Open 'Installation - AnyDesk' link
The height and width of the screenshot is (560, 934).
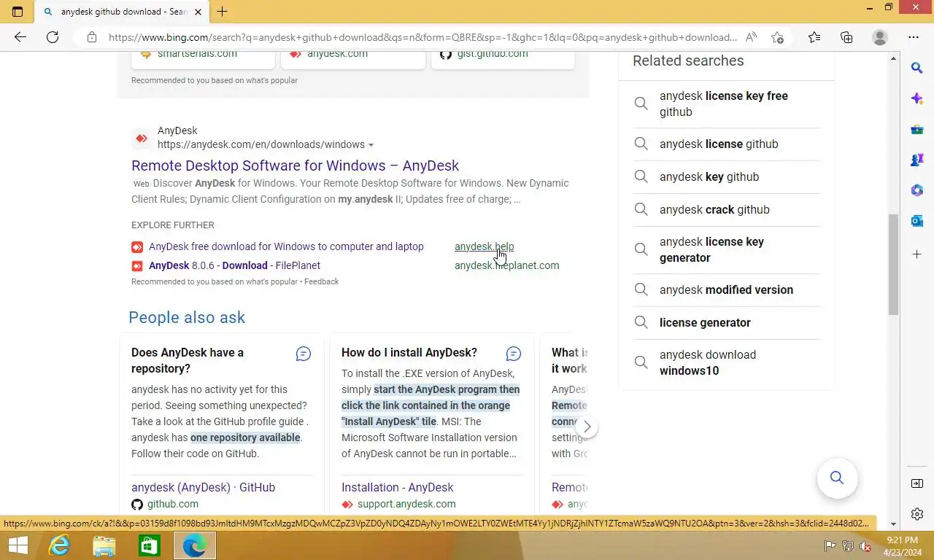click(x=397, y=487)
